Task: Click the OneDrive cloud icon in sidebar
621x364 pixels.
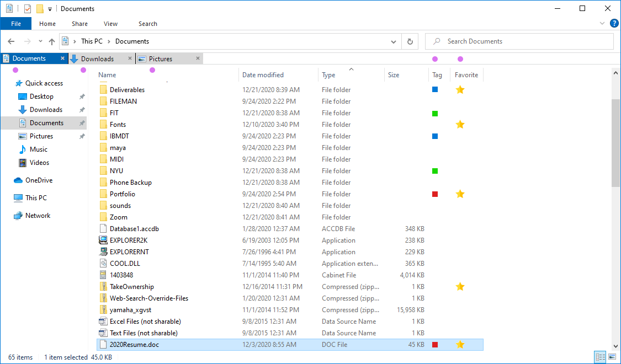Action: click(18, 180)
